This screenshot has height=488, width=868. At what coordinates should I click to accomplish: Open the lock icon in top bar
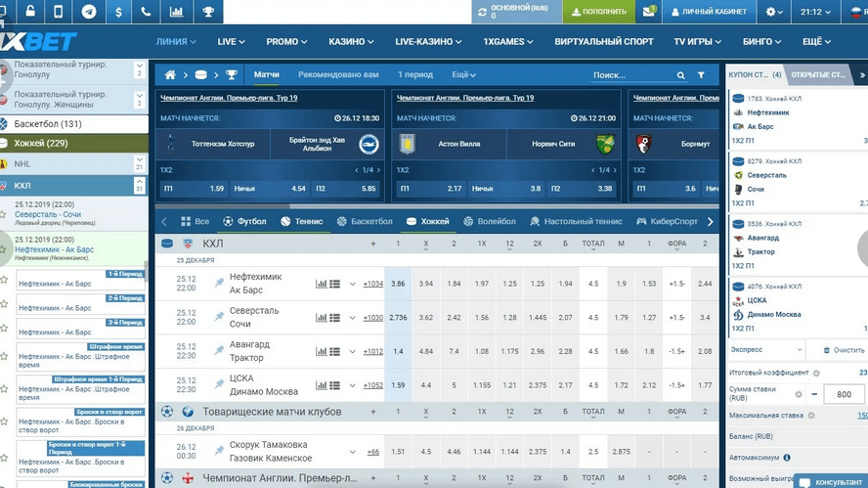[30, 12]
